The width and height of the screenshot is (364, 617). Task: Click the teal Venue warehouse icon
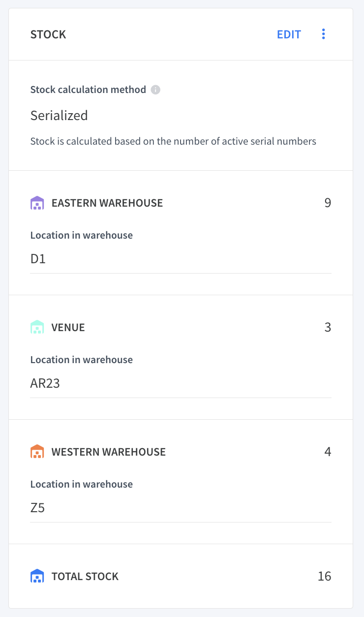[x=37, y=327]
